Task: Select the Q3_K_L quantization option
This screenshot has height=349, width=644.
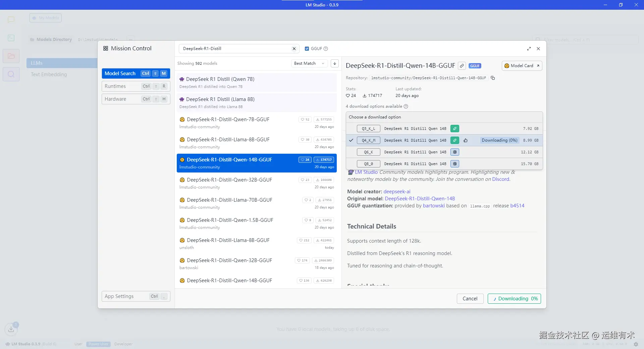Action: point(444,129)
